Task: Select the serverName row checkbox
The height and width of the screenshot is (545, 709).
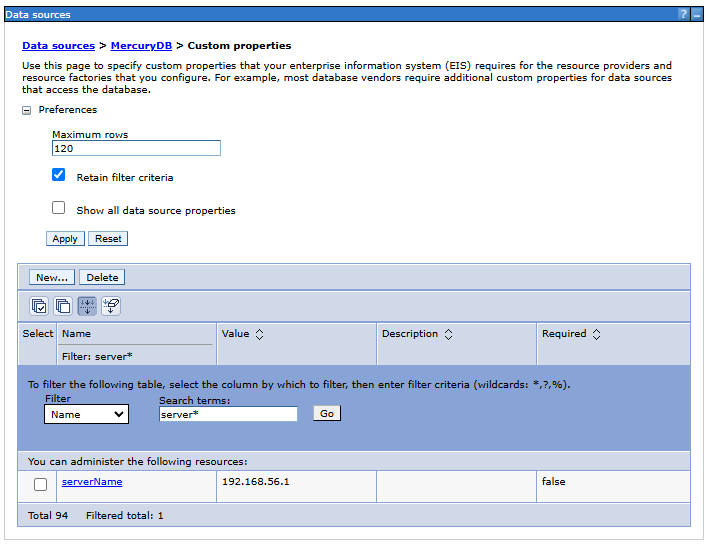Action: 40,484
